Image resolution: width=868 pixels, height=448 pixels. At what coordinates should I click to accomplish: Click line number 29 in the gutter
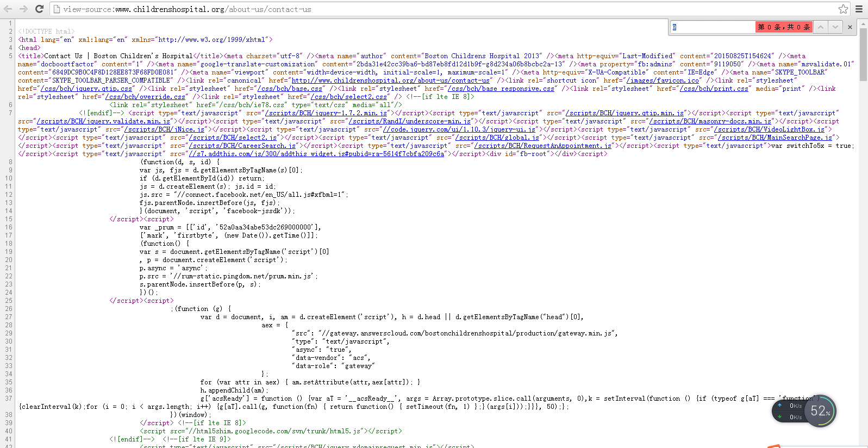pos(9,333)
